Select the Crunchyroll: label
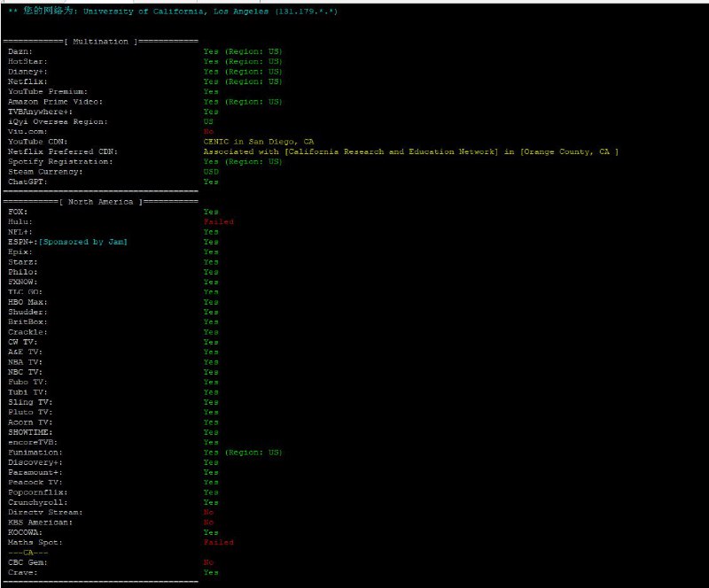 37,502
